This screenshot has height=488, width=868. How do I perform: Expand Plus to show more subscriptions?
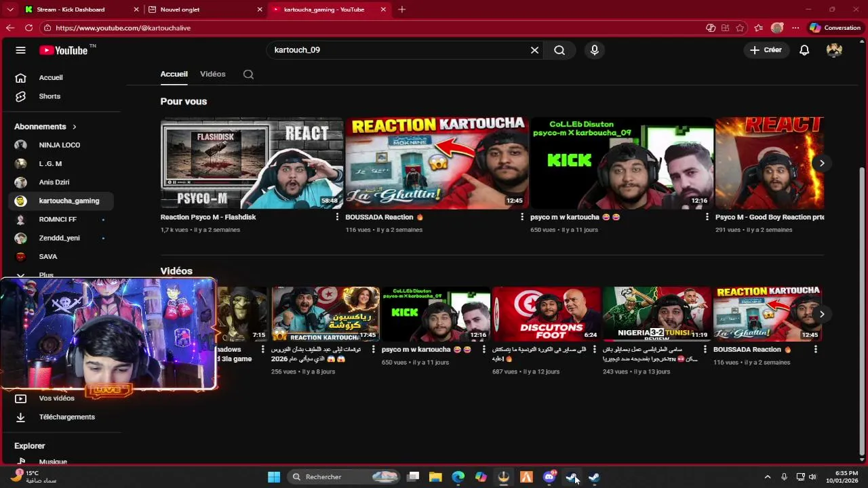point(46,274)
